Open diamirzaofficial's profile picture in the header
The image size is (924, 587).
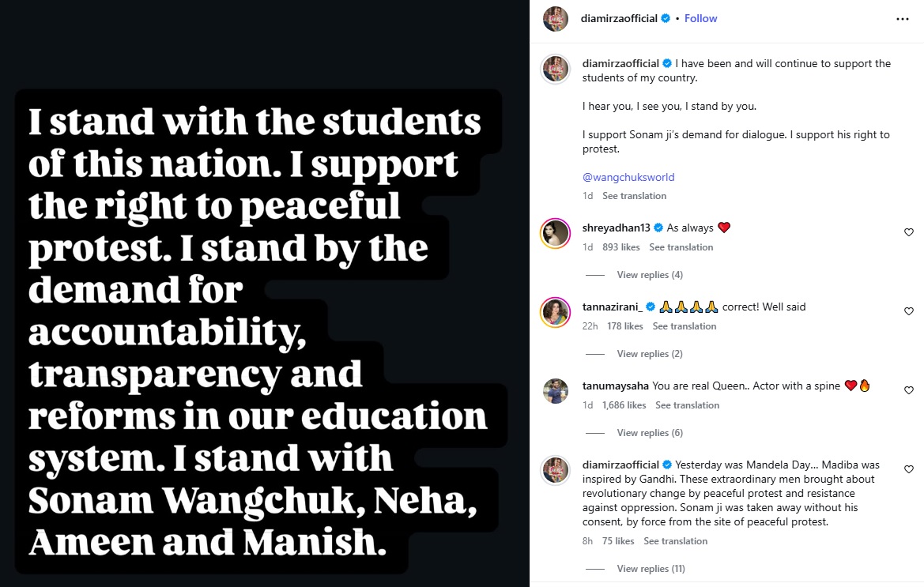(556, 19)
